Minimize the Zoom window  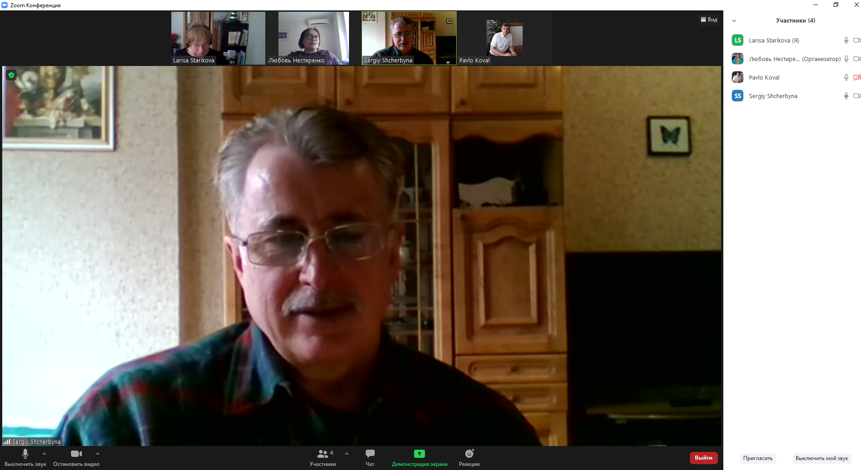point(815,5)
